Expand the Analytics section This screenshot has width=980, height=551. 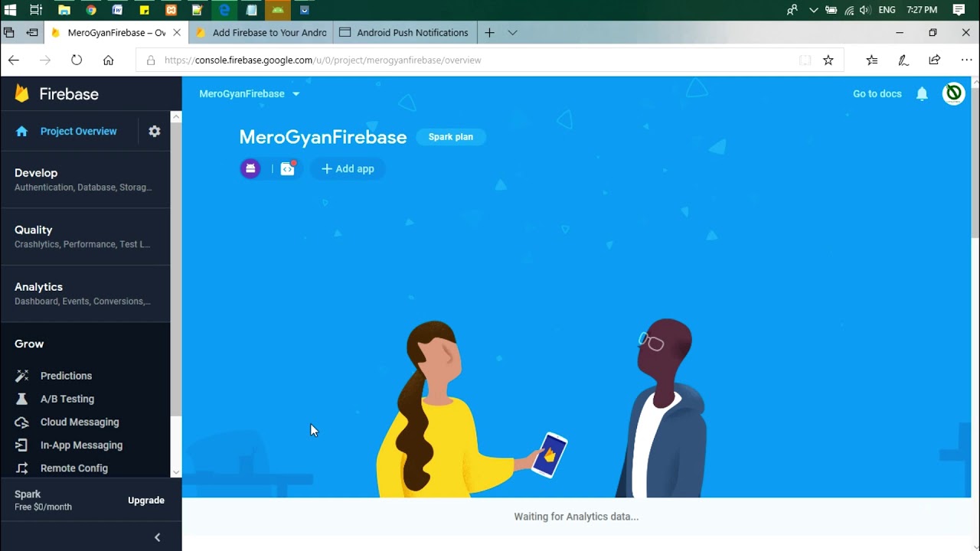(85, 293)
